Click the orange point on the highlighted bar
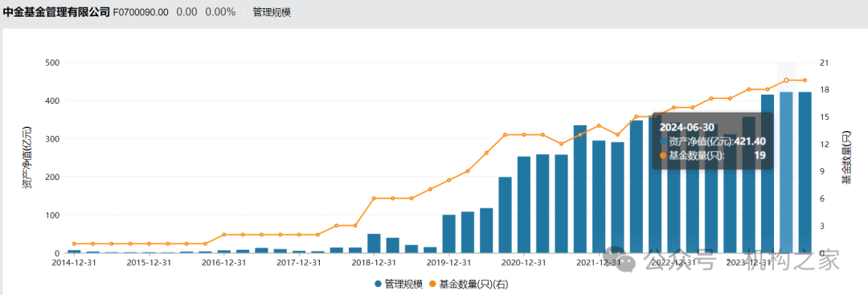 click(x=786, y=80)
